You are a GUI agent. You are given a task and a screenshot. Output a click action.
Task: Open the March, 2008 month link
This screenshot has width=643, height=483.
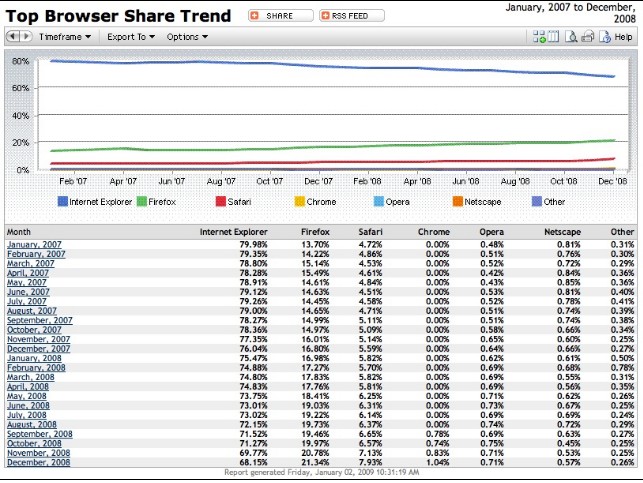coord(31,377)
